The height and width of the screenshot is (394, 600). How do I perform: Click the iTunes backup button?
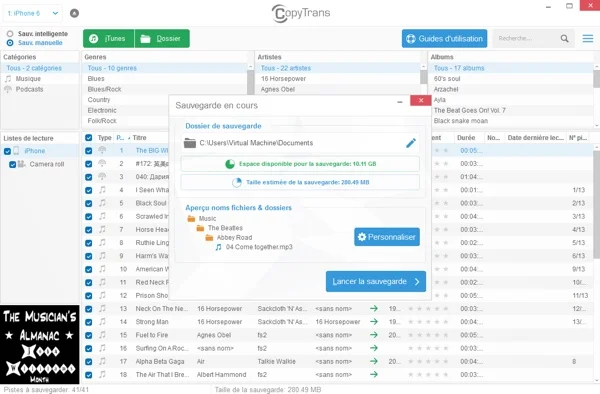pyautogui.click(x=109, y=39)
